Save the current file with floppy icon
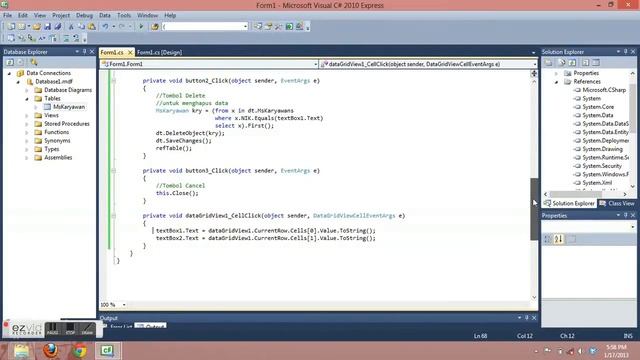The width and height of the screenshot is (640, 360). 47,27
